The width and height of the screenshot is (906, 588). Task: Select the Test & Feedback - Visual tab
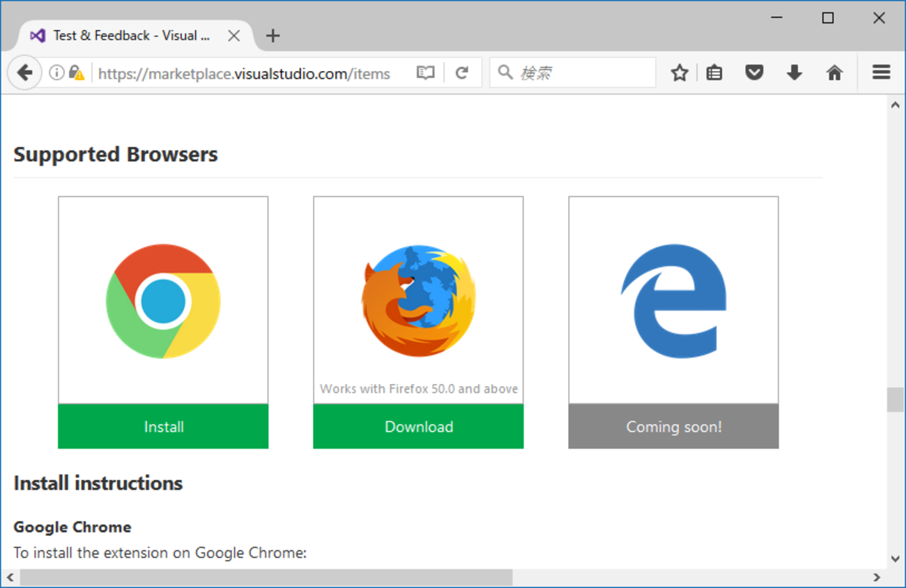click(136, 36)
